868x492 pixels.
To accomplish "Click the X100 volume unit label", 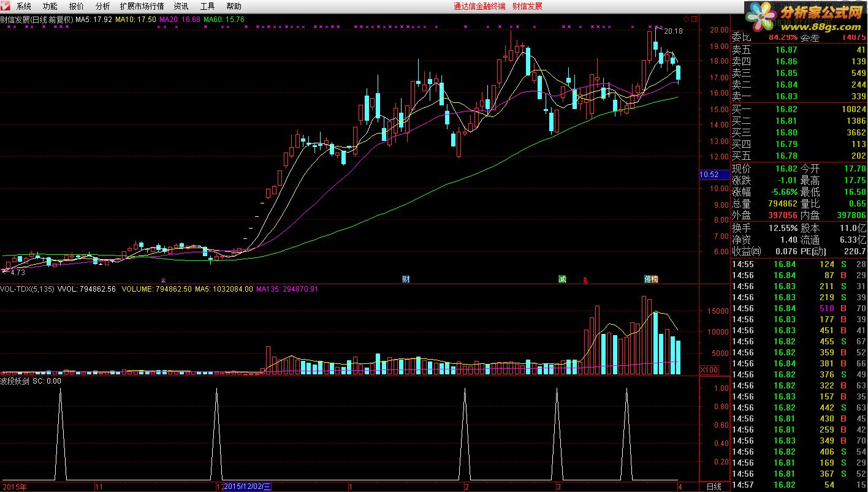I will tap(709, 370).
